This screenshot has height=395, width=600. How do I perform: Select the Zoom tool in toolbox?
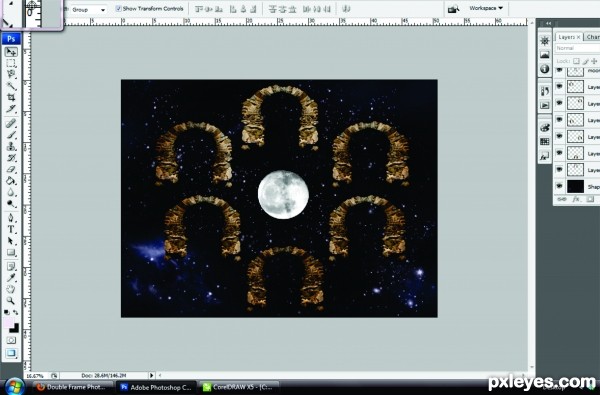click(x=11, y=300)
